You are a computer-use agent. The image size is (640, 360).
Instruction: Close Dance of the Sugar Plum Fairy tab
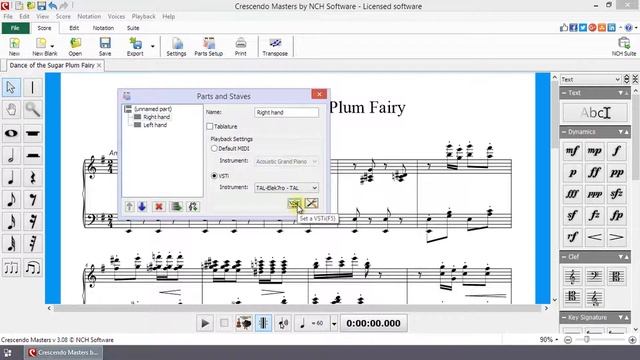[x=99, y=65]
